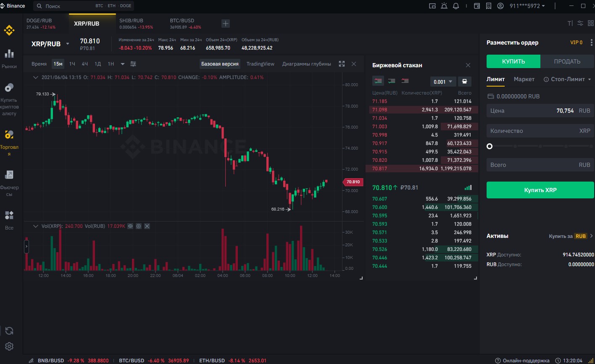Collapse the candle info chevron
This screenshot has height=364, width=595.
point(36,77)
